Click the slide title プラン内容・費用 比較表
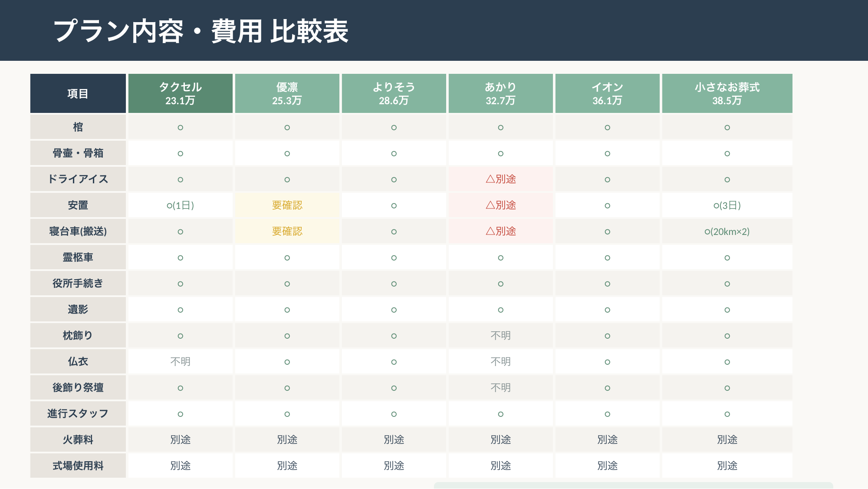Screen dimensions: 868x489 point(201,31)
